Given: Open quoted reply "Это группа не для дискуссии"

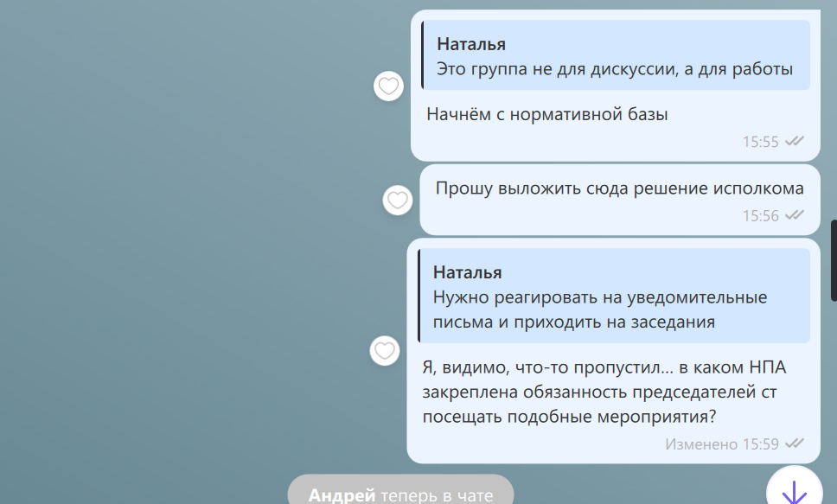Looking at the screenshot, I should point(615,56).
